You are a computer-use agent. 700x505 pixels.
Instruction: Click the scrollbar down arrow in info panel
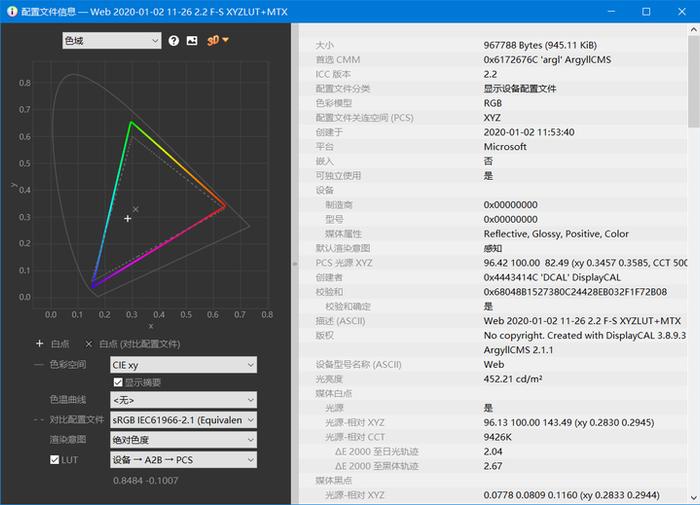(693, 497)
